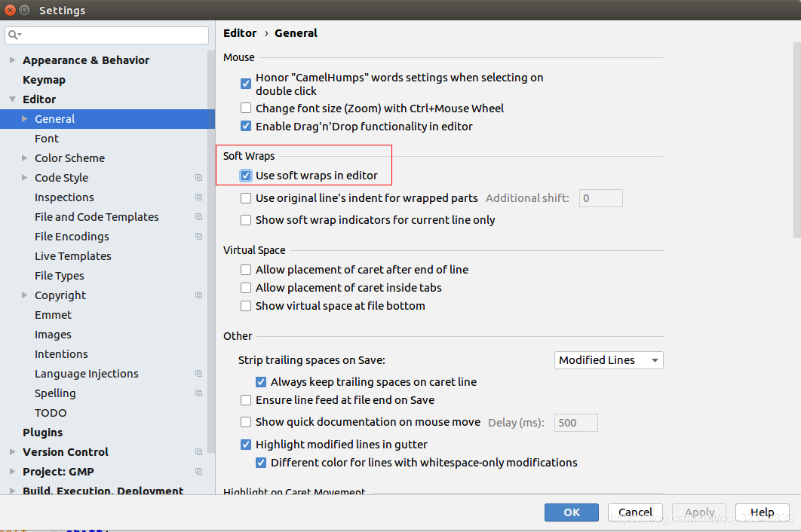Click the project-level icon beside Spelling
The width and height of the screenshot is (801, 532).
click(x=198, y=393)
